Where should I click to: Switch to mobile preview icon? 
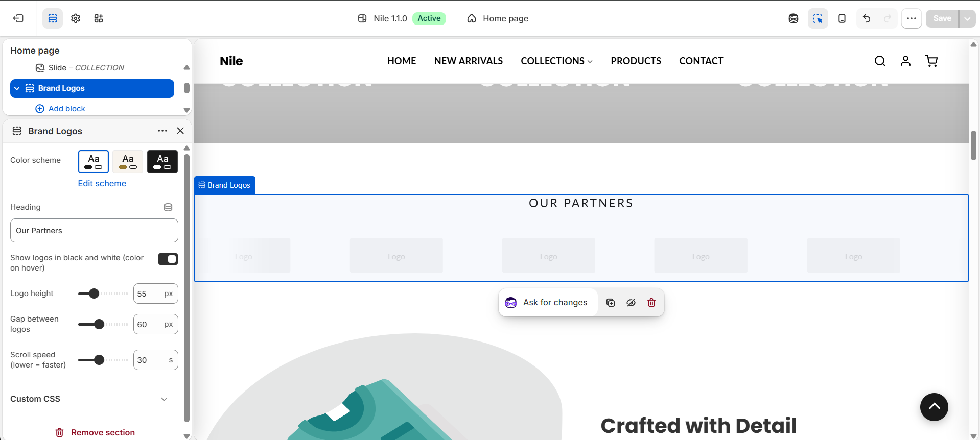point(842,18)
